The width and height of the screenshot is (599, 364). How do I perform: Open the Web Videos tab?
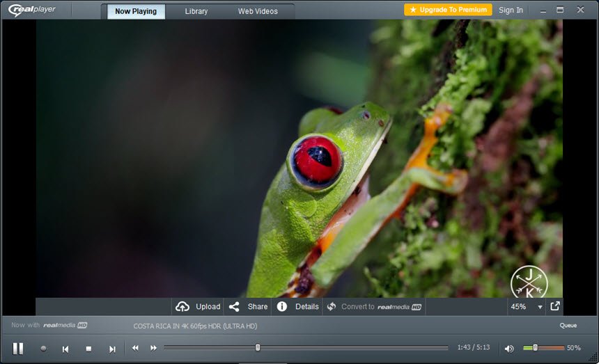pyautogui.click(x=258, y=11)
